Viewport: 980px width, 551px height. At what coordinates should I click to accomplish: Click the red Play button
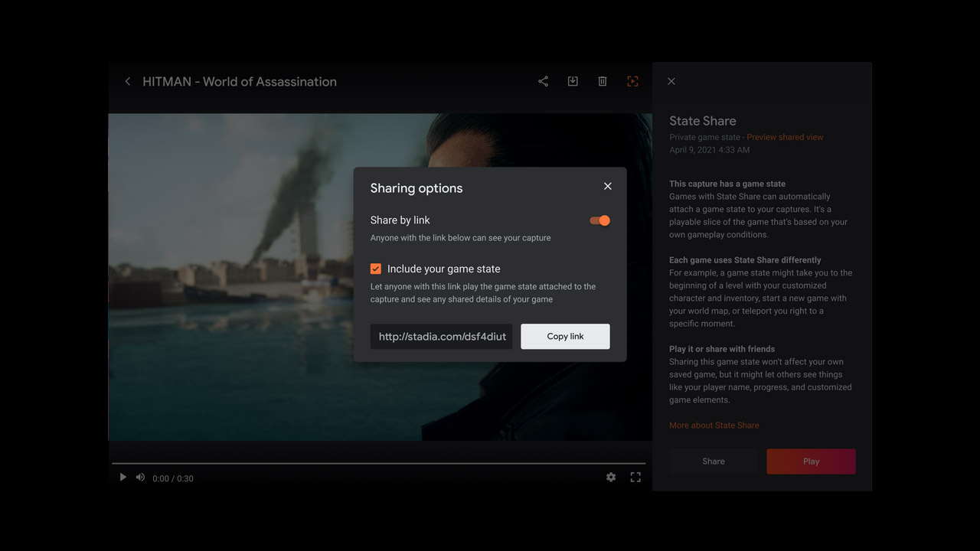812,461
